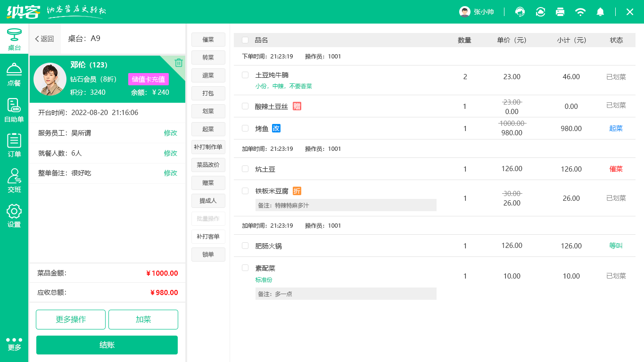
Task: Open the printer icon in the title bar
Action: (x=560, y=12)
